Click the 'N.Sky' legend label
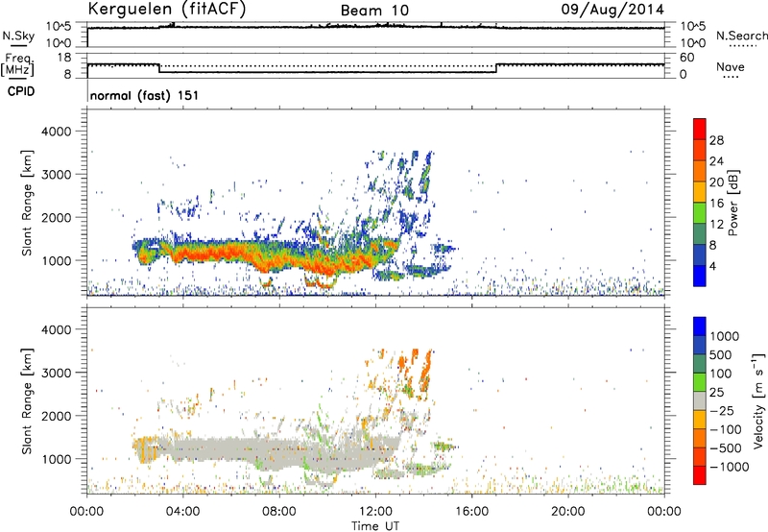The width and height of the screenshot is (768, 532). click(x=18, y=36)
